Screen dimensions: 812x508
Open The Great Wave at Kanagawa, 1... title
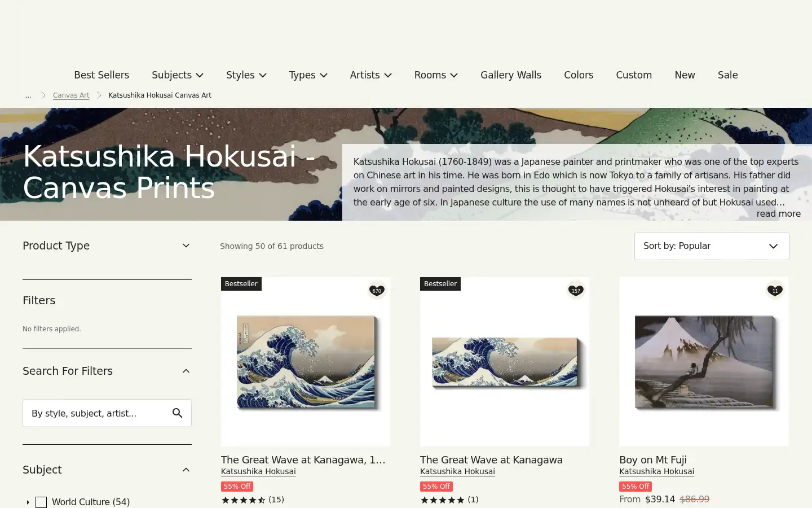(303, 460)
